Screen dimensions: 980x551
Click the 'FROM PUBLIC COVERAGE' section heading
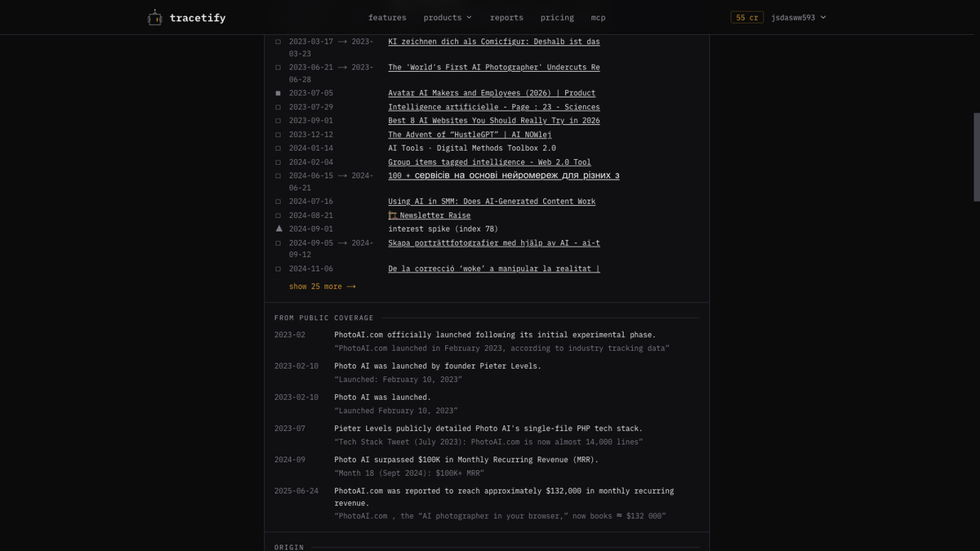[323, 318]
